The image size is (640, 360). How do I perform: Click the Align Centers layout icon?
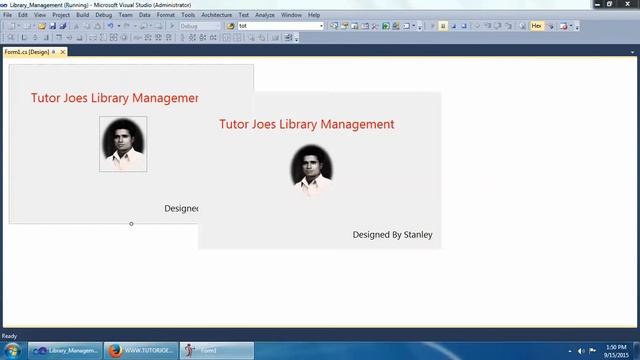click(x=35, y=38)
